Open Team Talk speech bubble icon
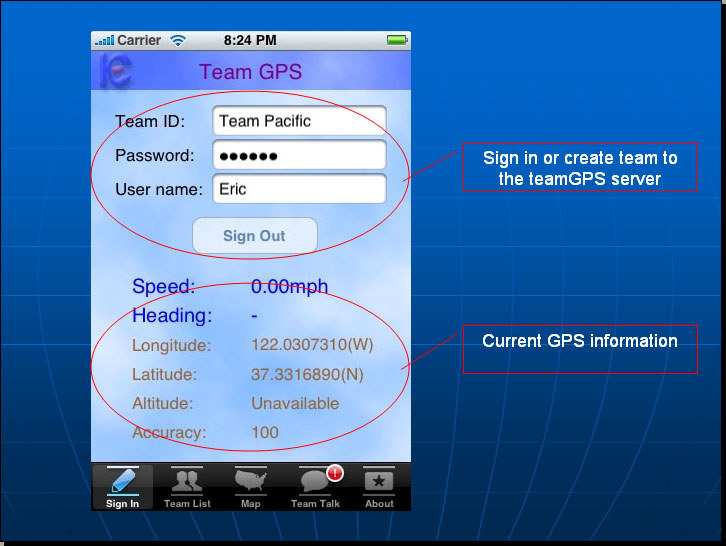Screen dimensions: 726x546 (315, 482)
